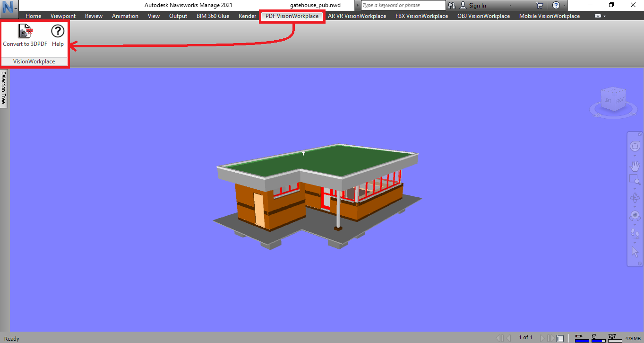The height and width of the screenshot is (343, 644).
Task: Open the VisionWorkplace Help button
Action: (58, 35)
